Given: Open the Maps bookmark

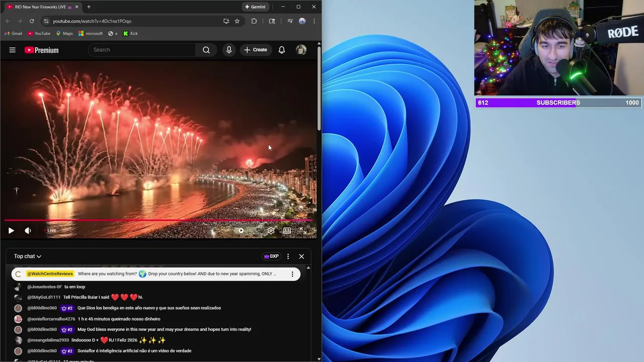Looking at the screenshot, I should [x=64, y=34].
